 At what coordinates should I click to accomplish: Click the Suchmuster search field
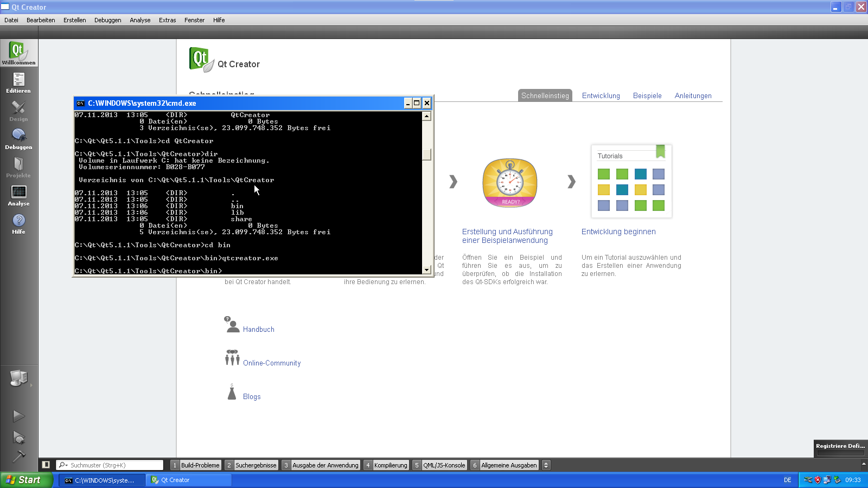coord(115,465)
